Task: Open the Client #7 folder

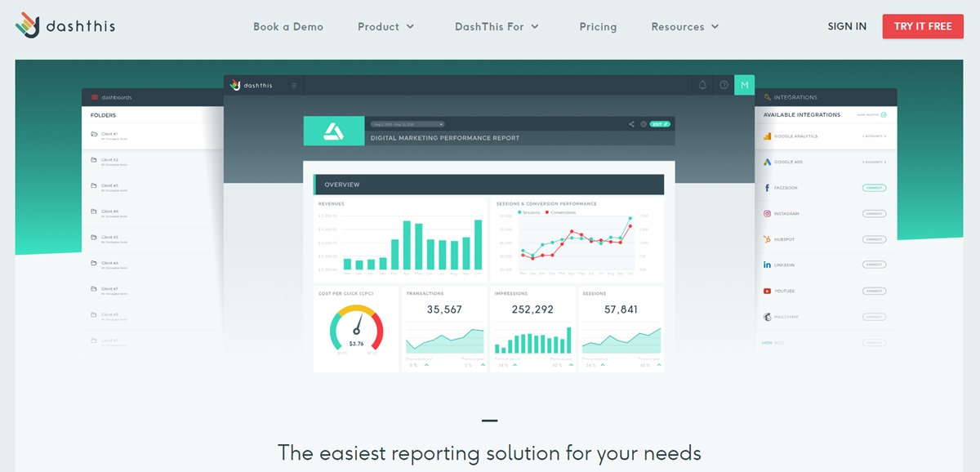Action: 153,290
